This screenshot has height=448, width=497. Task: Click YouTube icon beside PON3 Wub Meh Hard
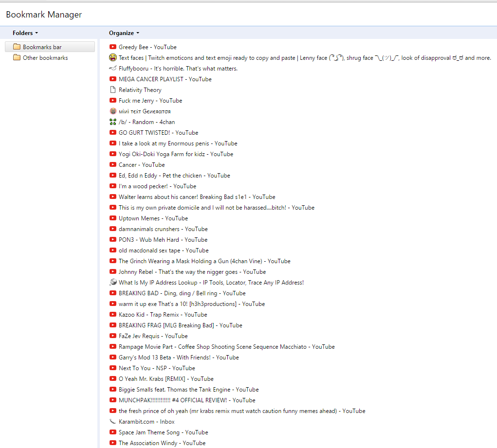[113, 239]
